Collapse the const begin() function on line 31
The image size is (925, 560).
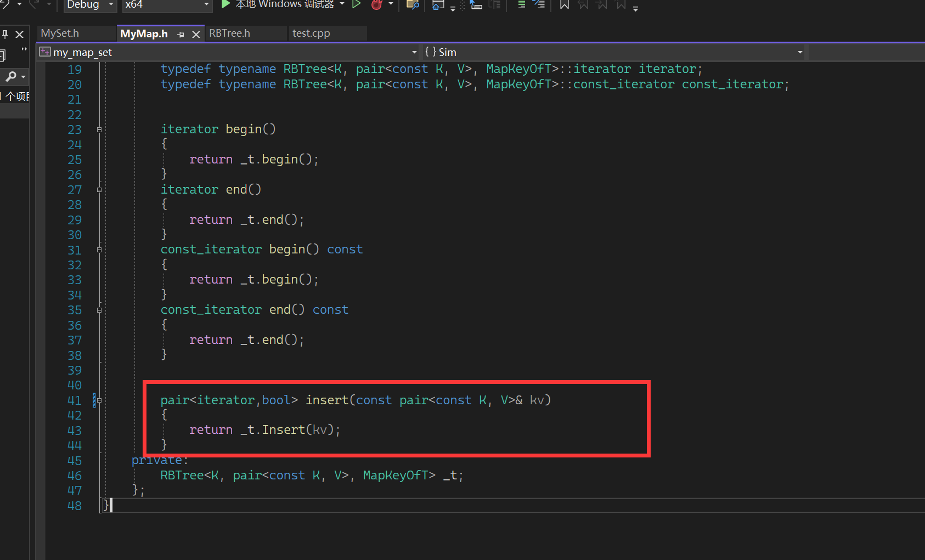pos(99,250)
